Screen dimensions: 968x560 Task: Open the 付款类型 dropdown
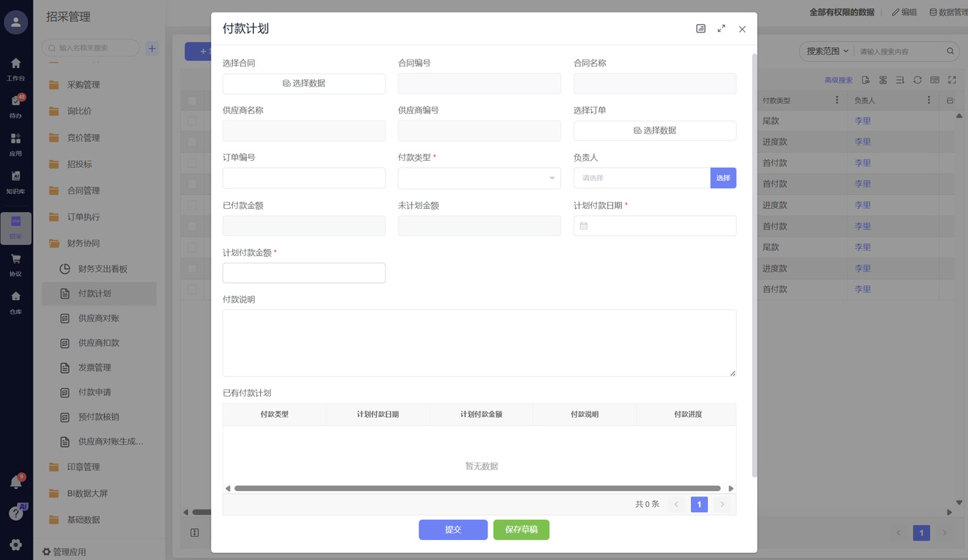[x=479, y=178]
